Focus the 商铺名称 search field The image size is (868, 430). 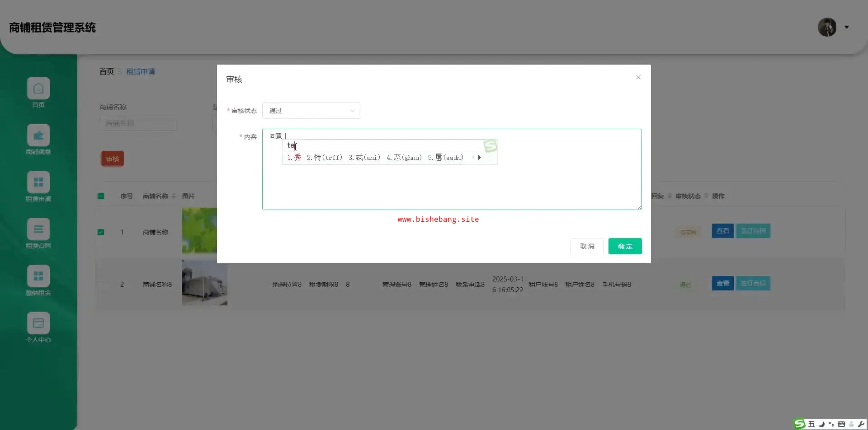coord(138,123)
